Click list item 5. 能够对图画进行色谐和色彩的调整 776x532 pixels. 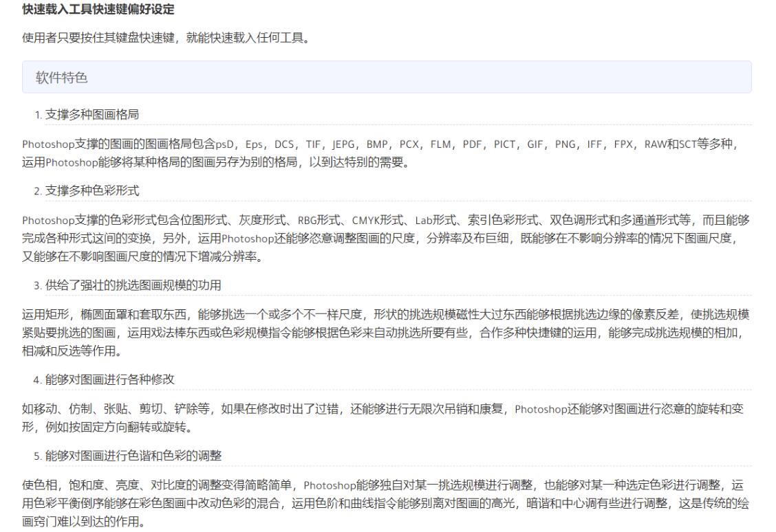click(128, 456)
